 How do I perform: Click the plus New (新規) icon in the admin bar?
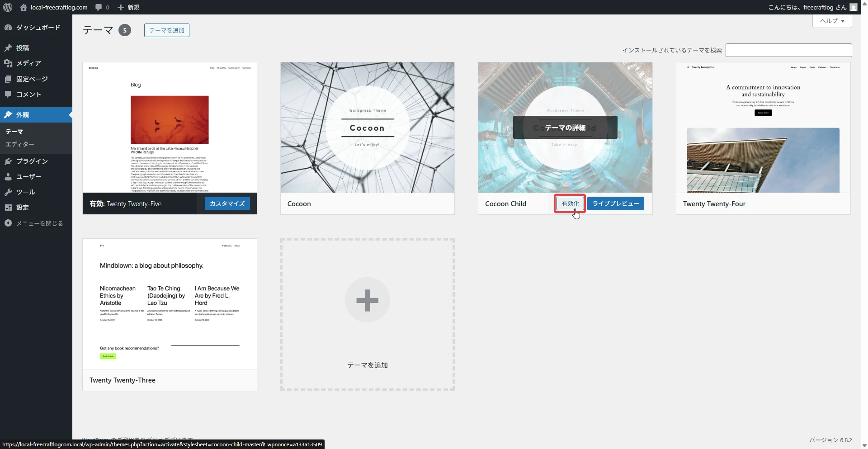coord(121,7)
